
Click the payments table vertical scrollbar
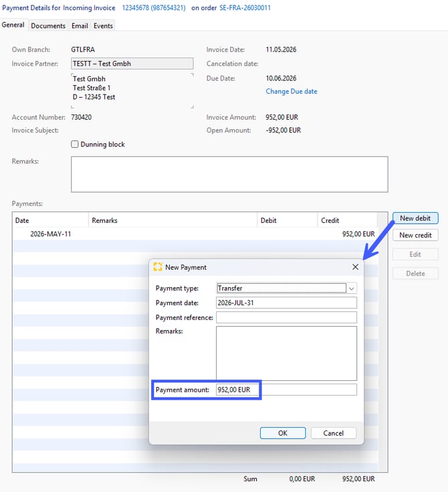tap(382, 342)
